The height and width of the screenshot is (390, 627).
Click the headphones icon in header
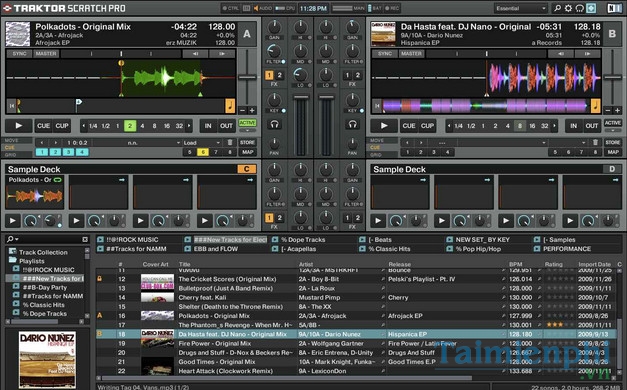tap(579, 8)
